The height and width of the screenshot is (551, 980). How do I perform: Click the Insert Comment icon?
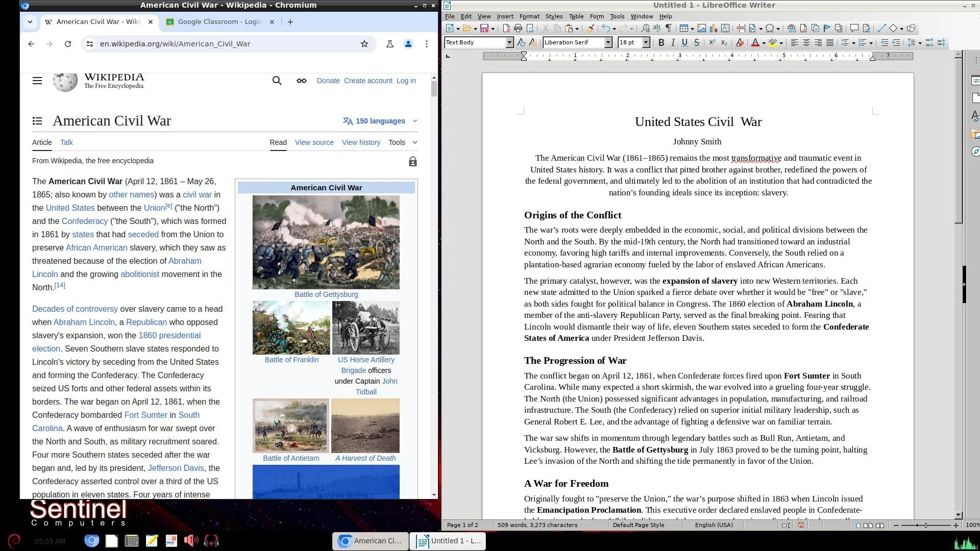coord(854,29)
